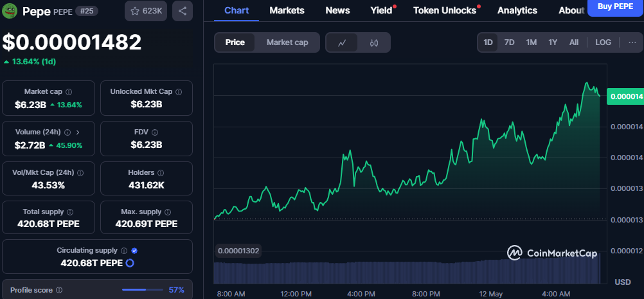Click Holders info icon
Viewport: 644px width, 299px height.
[x=161, y=173]
